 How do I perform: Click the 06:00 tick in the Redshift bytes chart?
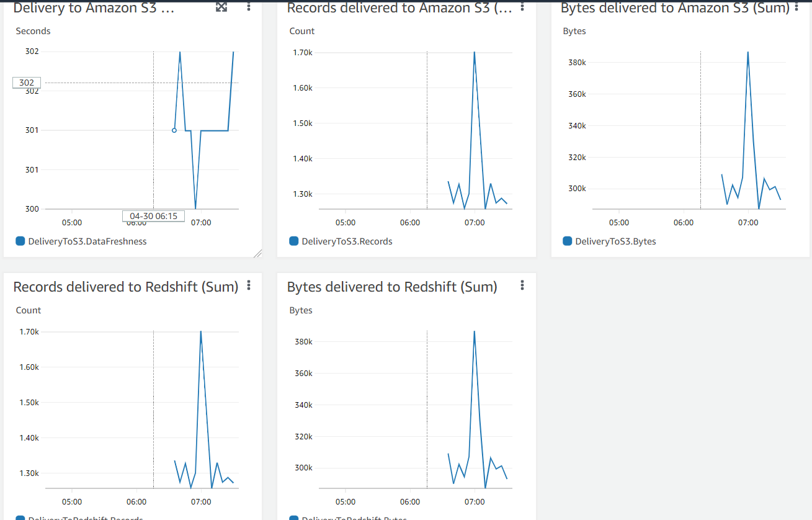(x=410, y=501)
